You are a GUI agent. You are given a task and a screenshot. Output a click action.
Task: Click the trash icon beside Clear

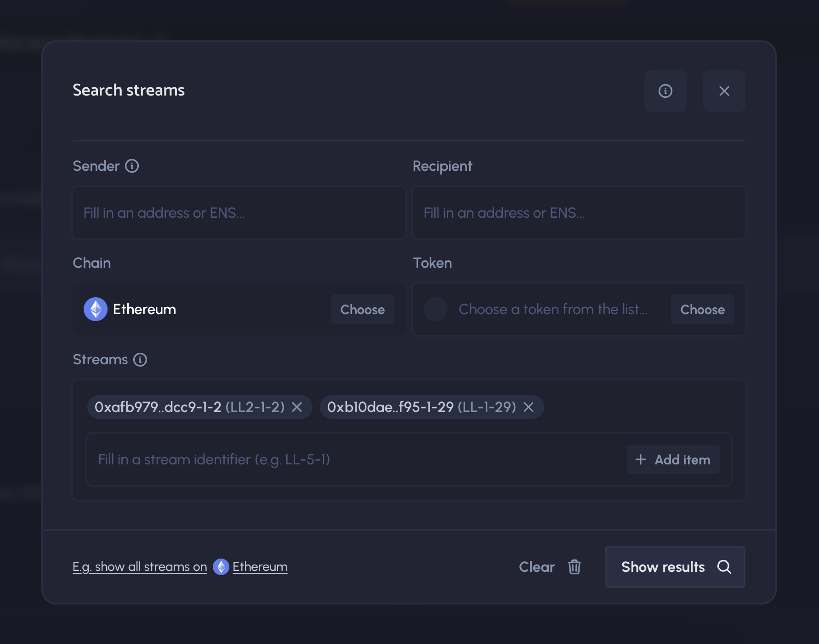[x=574, y=567]
